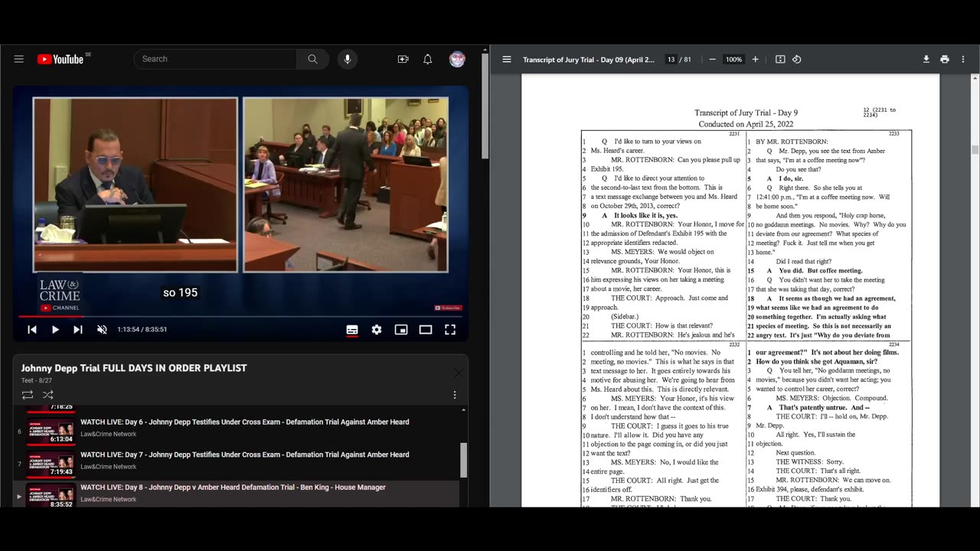Close the playlist panel
The height and width of the screenshot is (551, 980).
tap(459, 373)
